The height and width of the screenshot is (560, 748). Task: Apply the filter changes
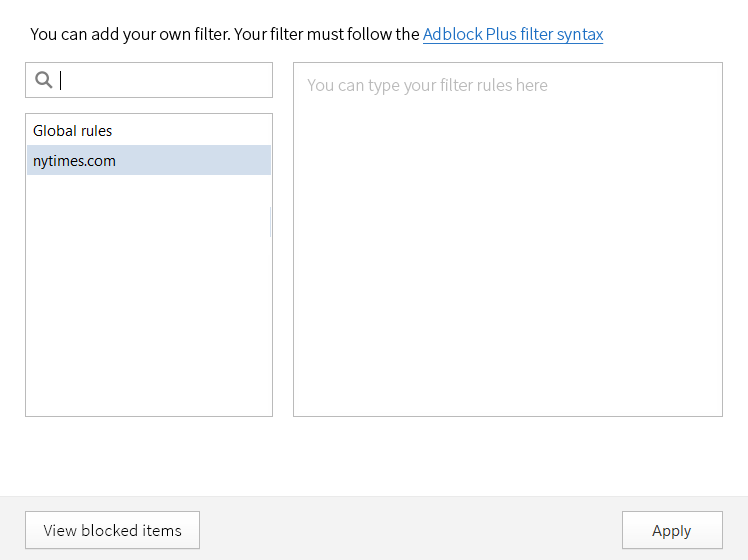[672, 530]
